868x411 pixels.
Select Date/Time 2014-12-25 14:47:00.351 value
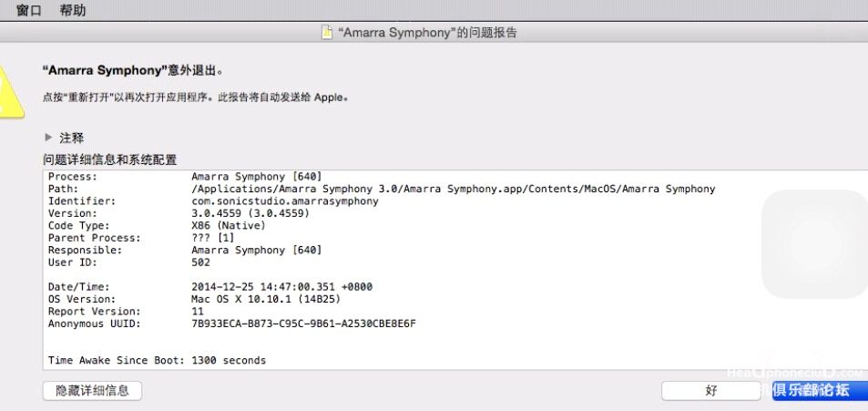click(281, 287)
